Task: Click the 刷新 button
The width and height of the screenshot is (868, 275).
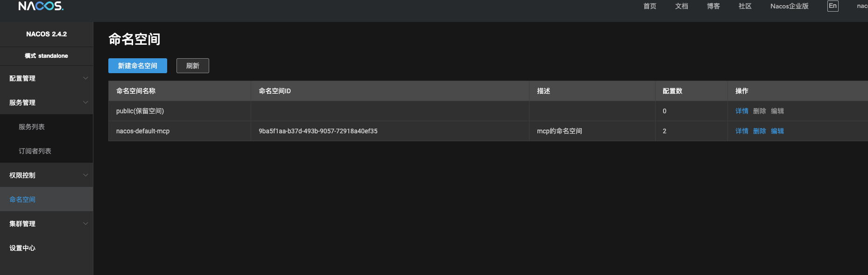Action: (x=193, y=66)
